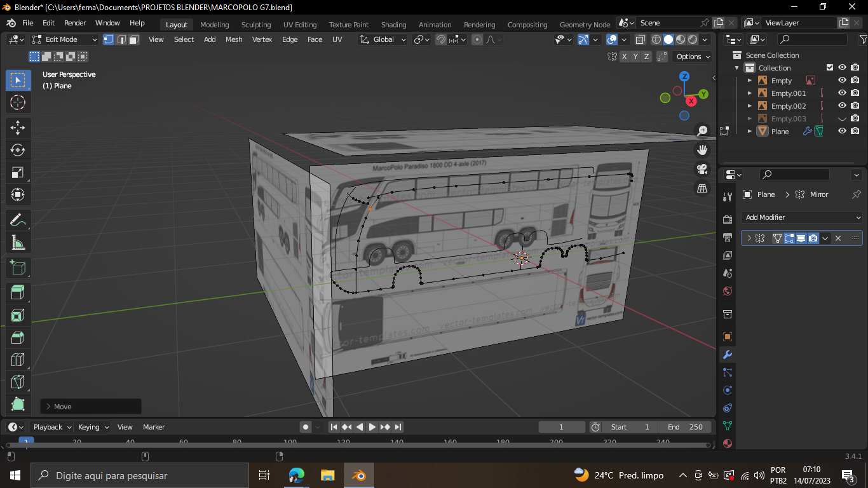Select the Cursor tool
Image resolution: width=868 pixels, height=488 pixels.
18,102
